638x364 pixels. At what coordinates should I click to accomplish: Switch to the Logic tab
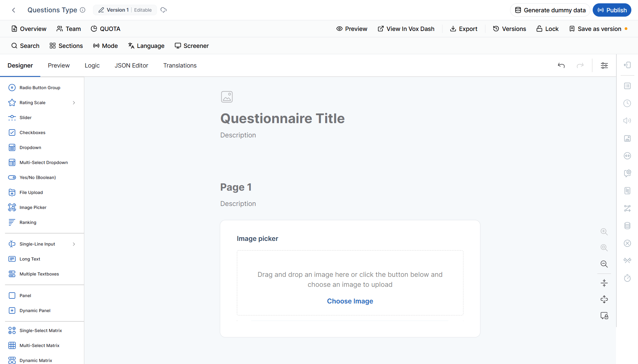[x=92, y=66]
